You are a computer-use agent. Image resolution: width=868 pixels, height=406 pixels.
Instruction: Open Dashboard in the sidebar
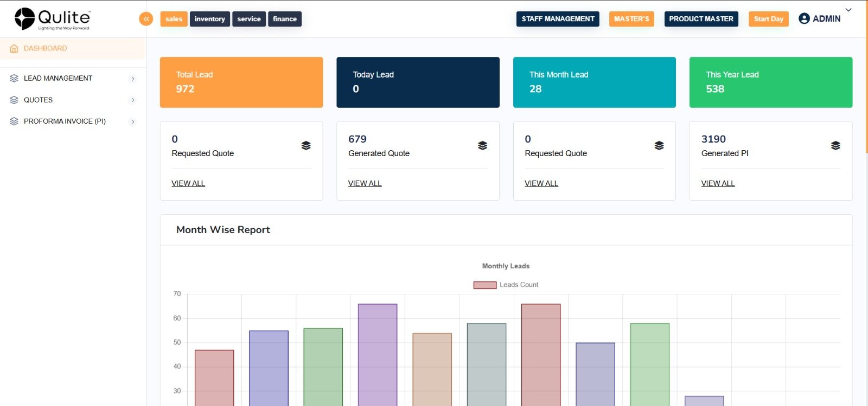pos(73,48)
